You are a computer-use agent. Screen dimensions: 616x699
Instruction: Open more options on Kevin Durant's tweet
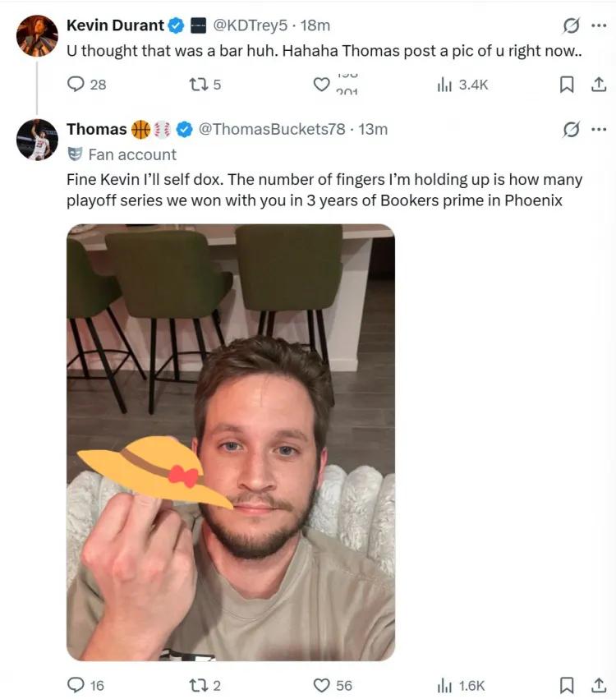[x=599, y=25]
